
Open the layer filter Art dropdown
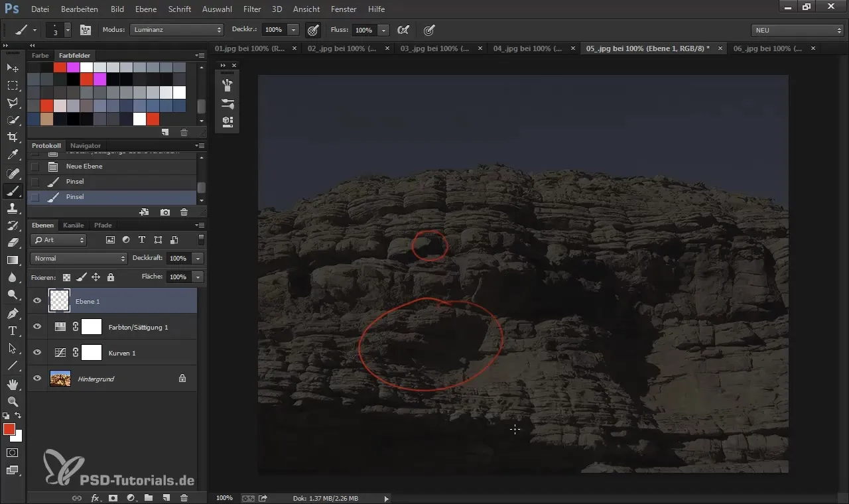[x=59, y=239]
